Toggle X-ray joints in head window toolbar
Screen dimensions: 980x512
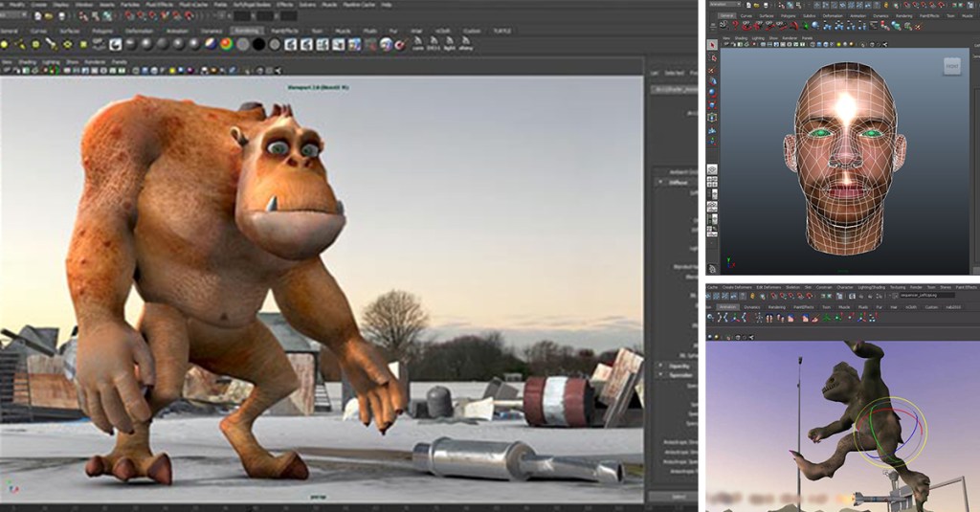(884, 44)
